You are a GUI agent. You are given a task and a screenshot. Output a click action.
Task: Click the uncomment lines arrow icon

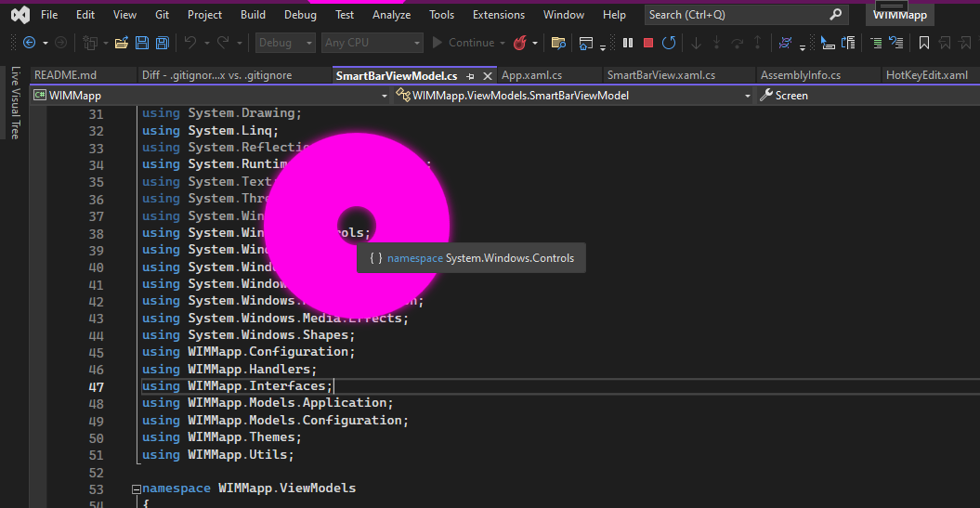[x=896, y=43]
